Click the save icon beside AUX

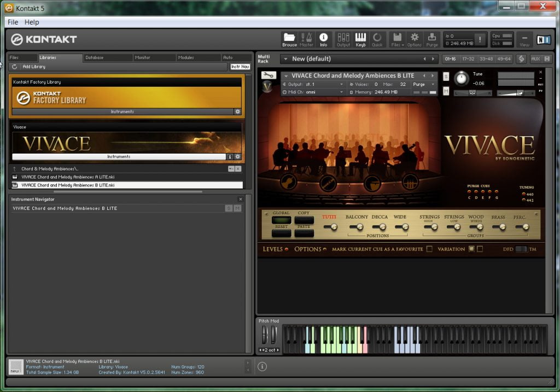point(547,59)
